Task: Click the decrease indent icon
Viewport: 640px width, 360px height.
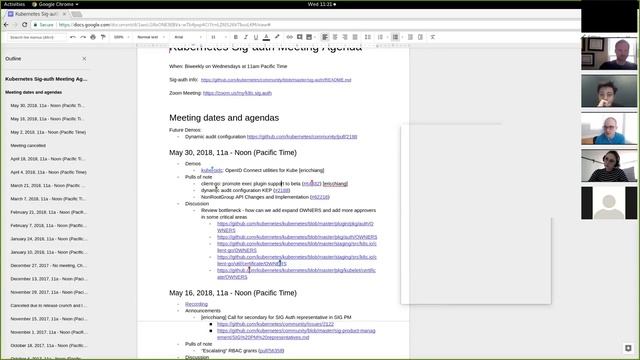Action: (410, 37)
